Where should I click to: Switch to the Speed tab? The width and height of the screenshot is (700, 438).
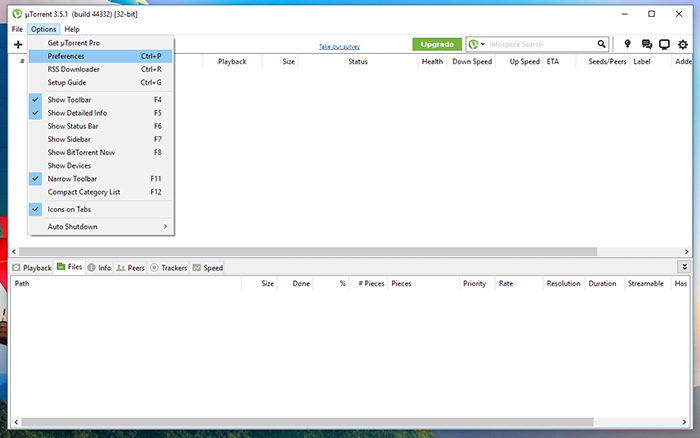pos(208,267)
